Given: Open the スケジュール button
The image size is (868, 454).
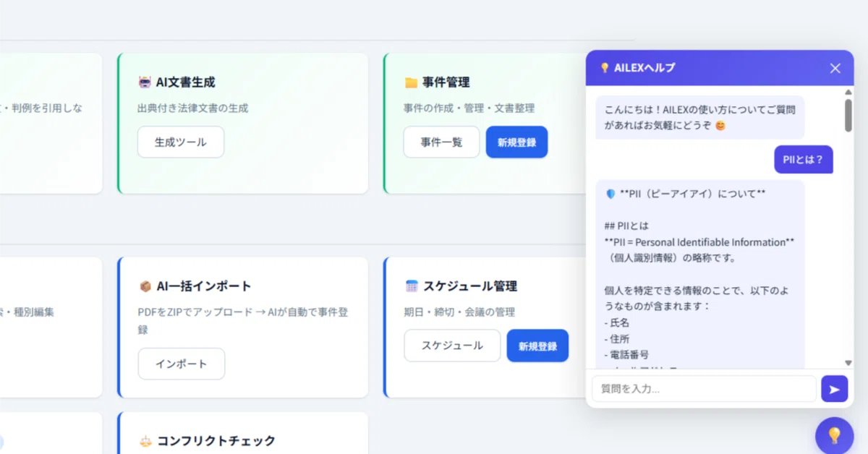Looking at the screenshot, I should 452,346.
